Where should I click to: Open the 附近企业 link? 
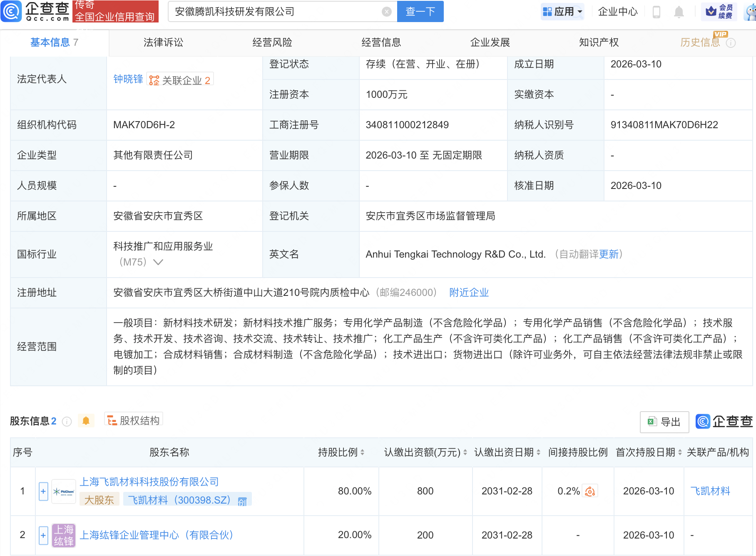pyautogui.click(x=469, y=293)
